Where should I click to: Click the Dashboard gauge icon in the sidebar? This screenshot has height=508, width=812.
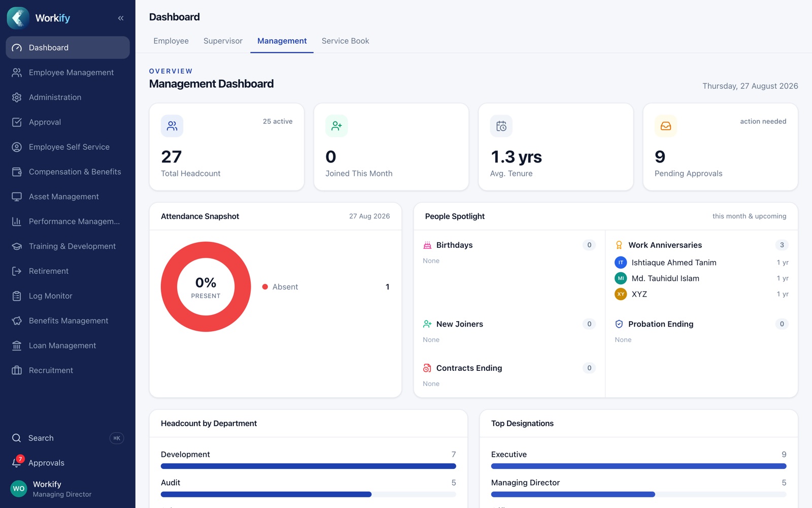[x=17, y=48]
